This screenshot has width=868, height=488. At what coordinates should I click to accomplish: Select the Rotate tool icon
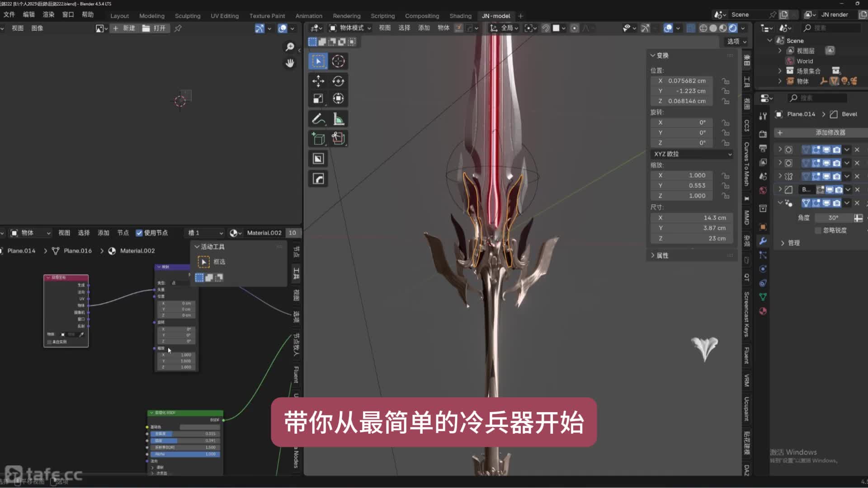(x=338, y=81)
